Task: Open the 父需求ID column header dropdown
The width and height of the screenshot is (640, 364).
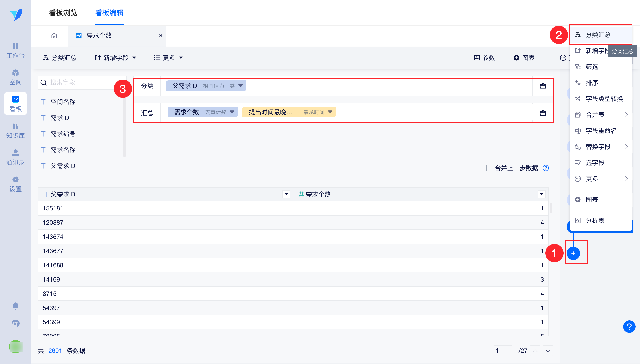Action: click(x=286, y=194)
